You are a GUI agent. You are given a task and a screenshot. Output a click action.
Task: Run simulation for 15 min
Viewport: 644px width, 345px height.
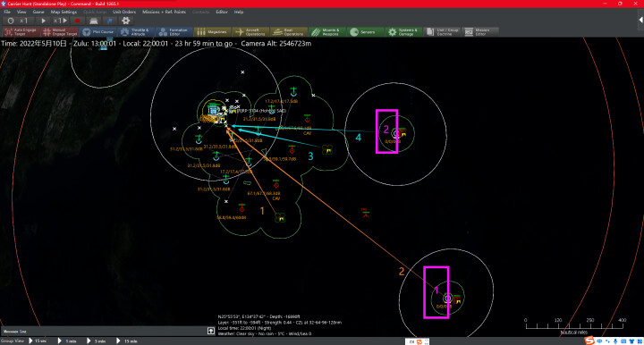128,341
